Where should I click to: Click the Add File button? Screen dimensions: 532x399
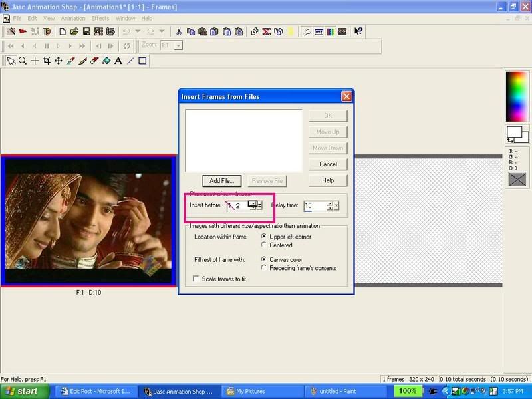coord(221,180)
